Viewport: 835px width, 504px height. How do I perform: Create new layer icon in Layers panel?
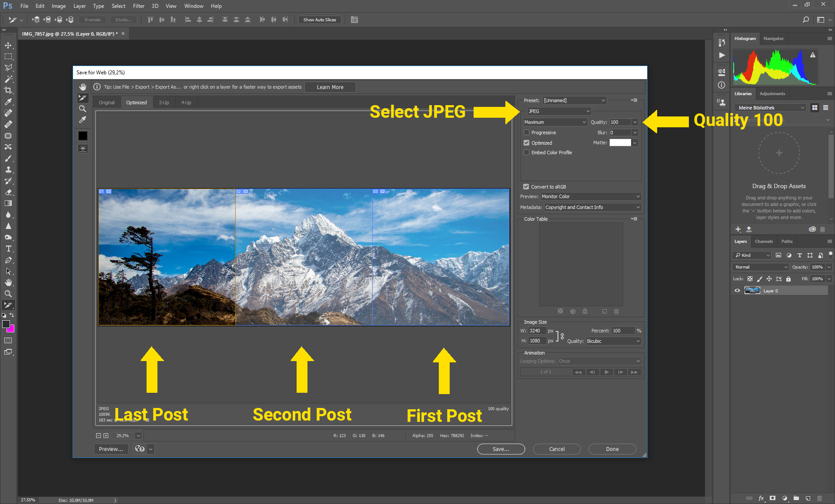click(808, 498)
